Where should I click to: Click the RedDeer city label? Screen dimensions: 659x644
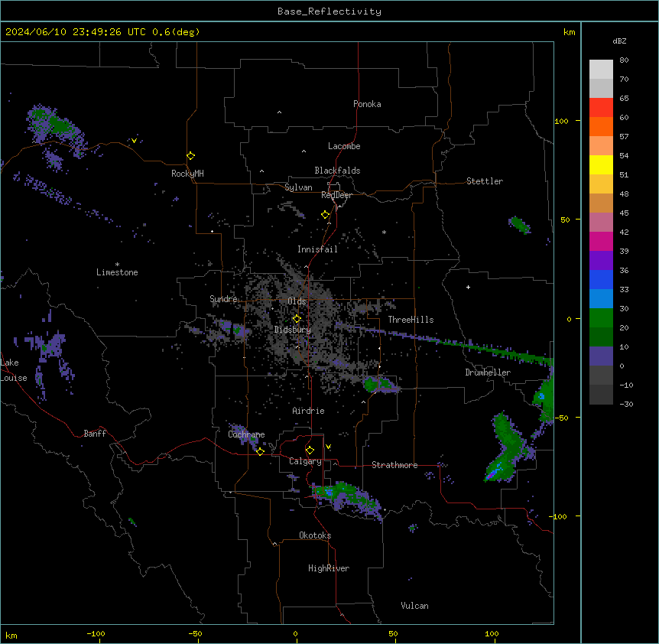(x=336, y=195)
